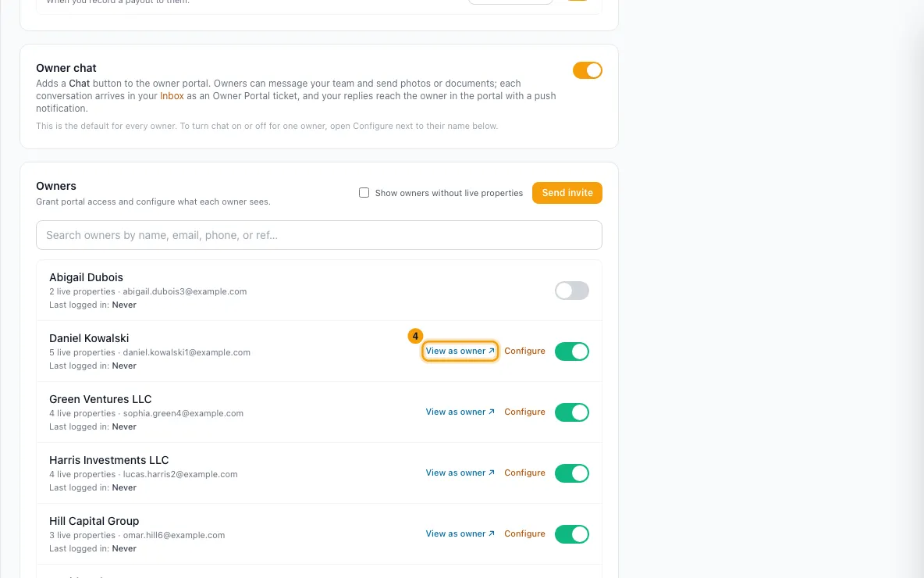The height and width of the screenshot is (578, 924).
Task: Click email lucas.harris2@example.com
Action: [x=180, y=473]
